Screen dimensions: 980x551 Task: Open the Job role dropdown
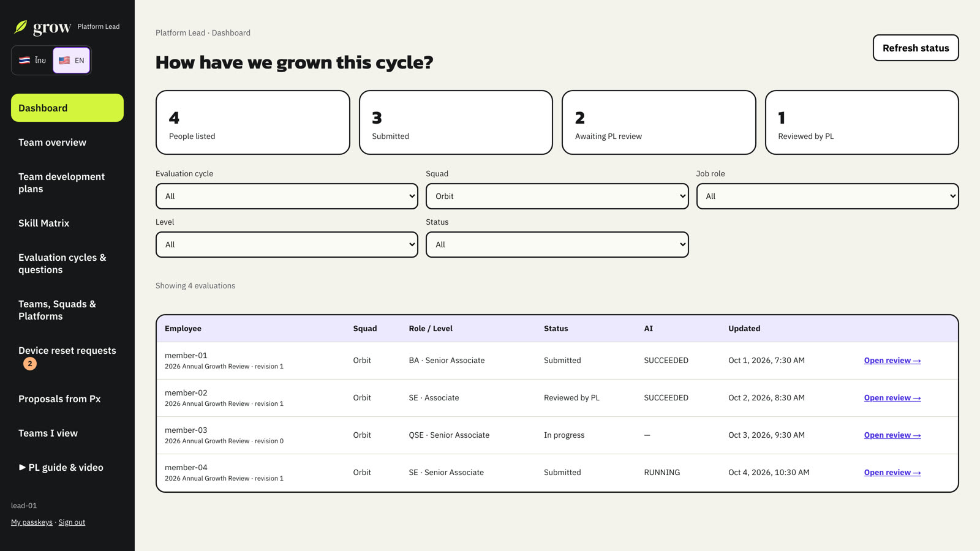[x=827, y=196]
